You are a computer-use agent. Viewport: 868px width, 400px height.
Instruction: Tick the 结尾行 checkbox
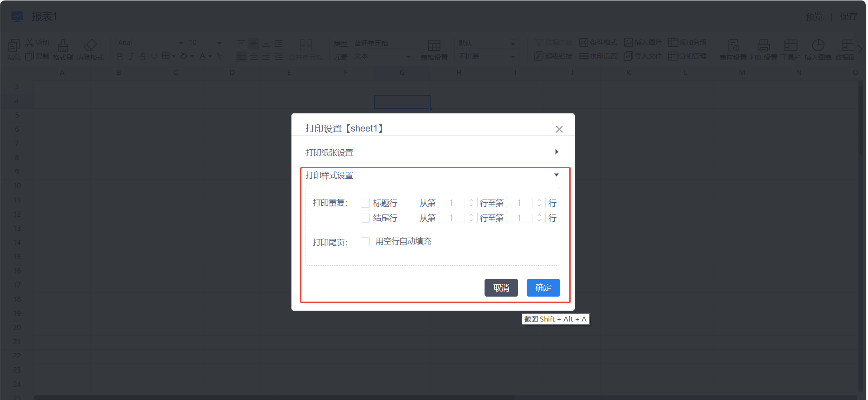click(x=365, y=218)
